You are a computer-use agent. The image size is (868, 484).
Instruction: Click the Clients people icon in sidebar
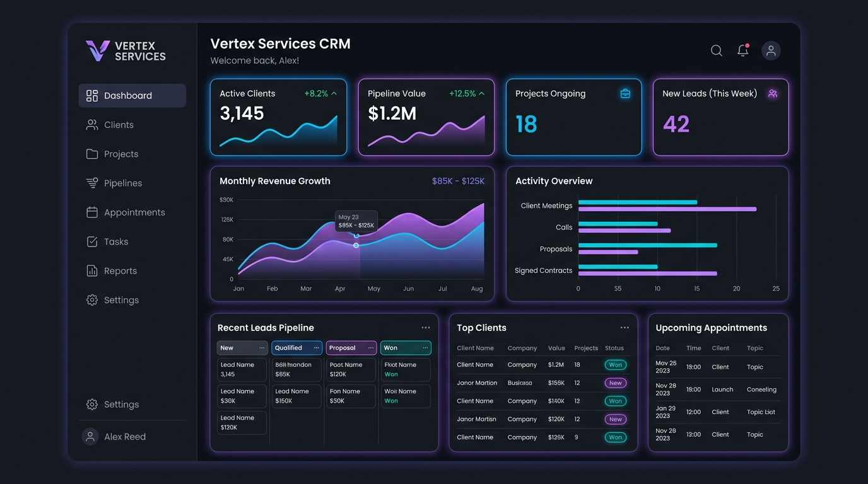92,125
